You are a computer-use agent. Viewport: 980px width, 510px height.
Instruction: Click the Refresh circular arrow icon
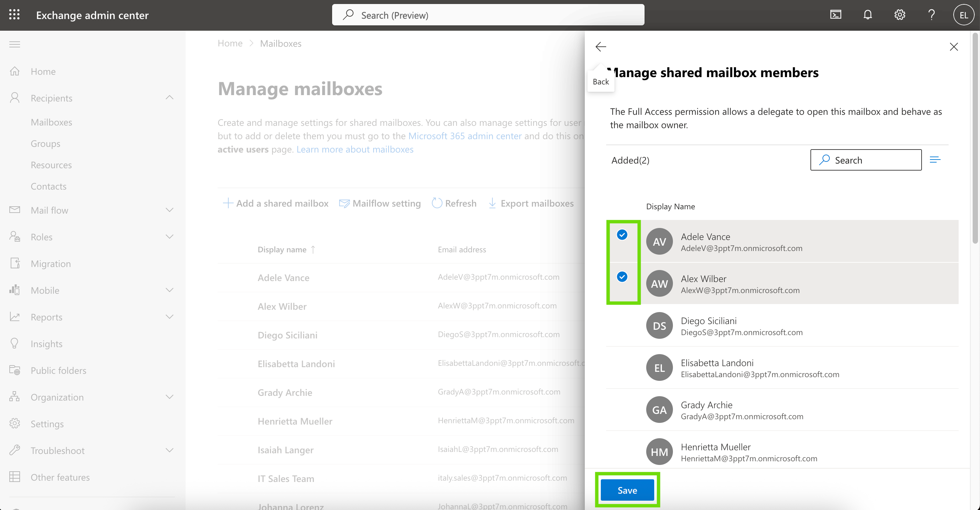437,203
